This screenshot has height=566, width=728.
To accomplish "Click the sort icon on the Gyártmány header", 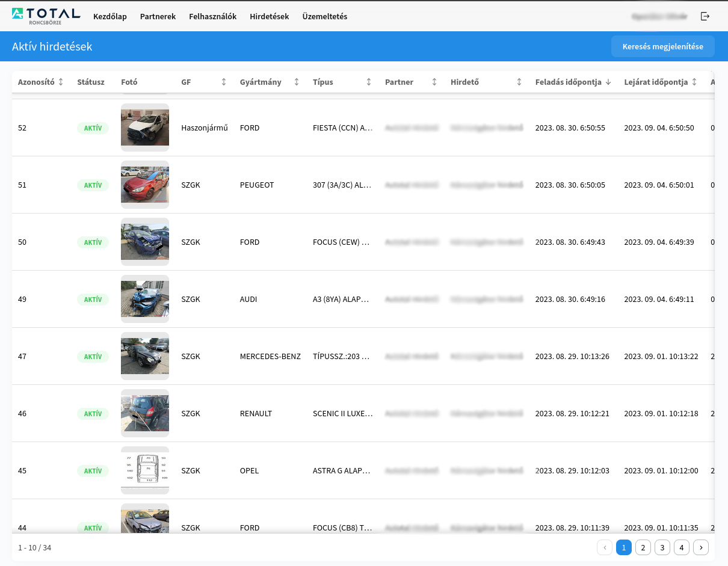I will point(295,81).
